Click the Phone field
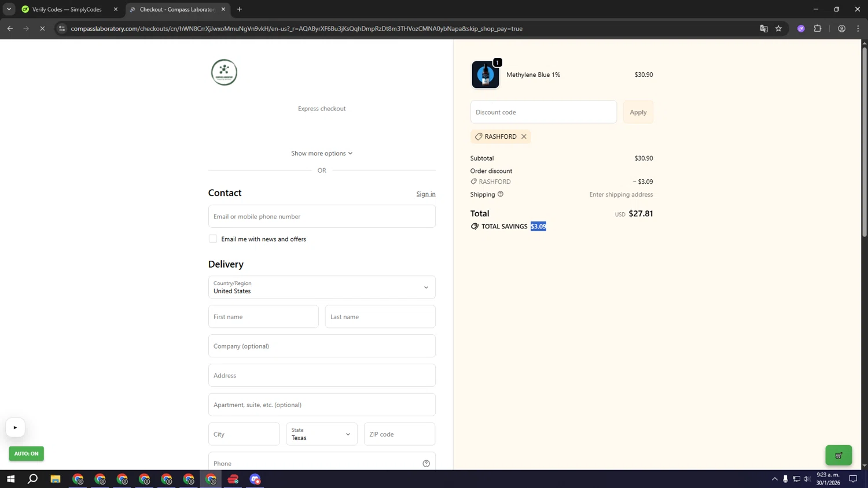 click(322, 464)
